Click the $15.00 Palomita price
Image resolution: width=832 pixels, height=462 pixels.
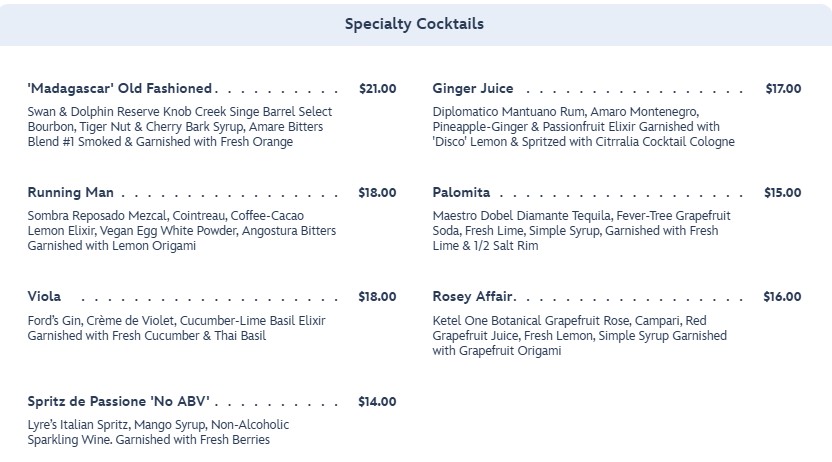point(783,192)
